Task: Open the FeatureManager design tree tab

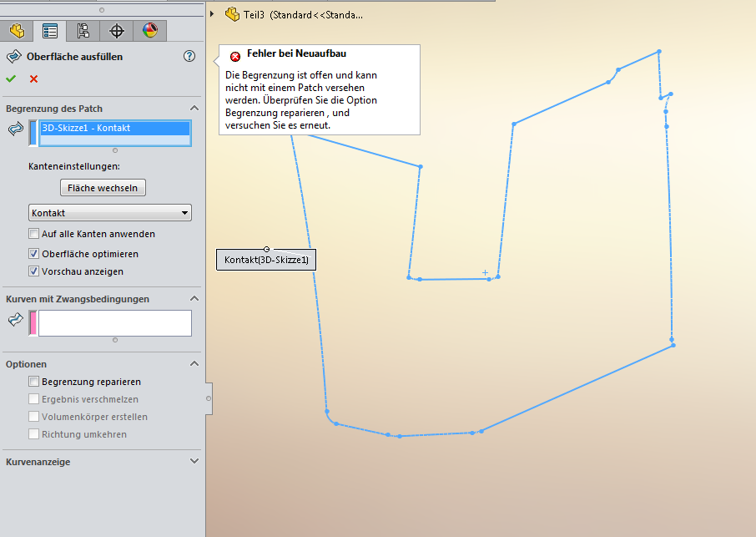Action: point(17,31)
